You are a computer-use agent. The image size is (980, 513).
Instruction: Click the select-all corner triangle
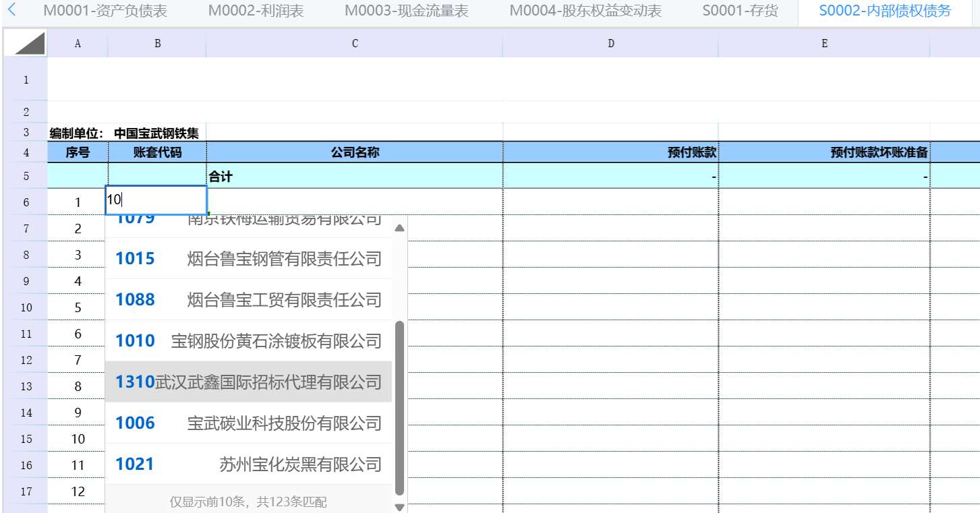[26, 44]
